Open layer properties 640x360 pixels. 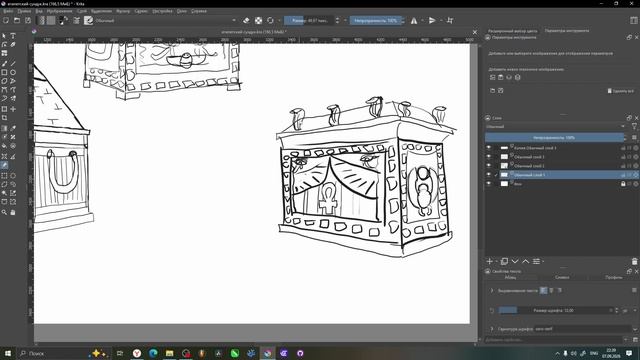(536, 261)
